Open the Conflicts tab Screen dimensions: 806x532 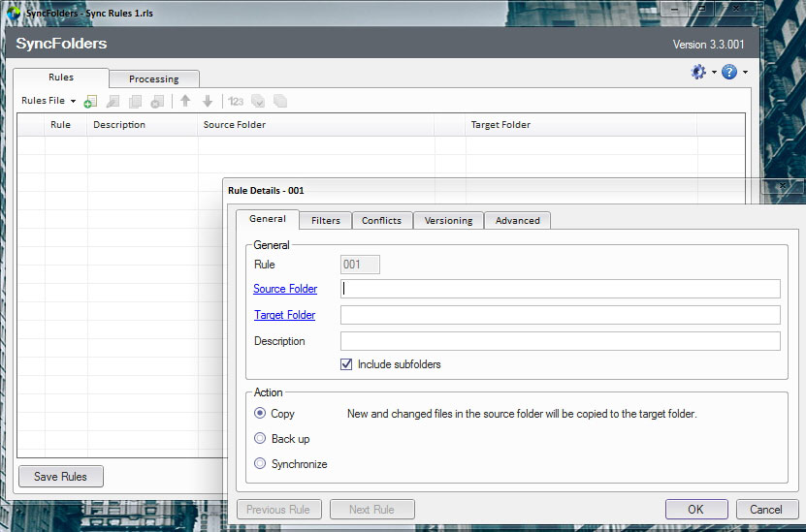tap(381, 220)
